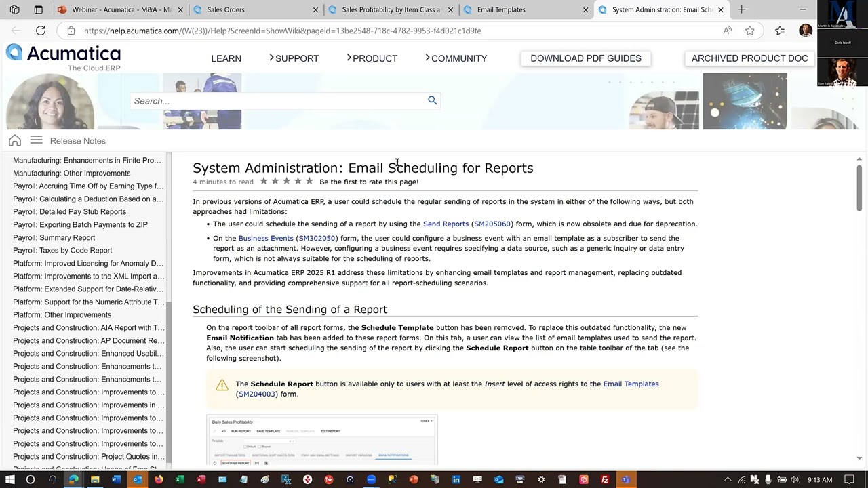Expand the COMMUNITY menu

click(456, 58)
